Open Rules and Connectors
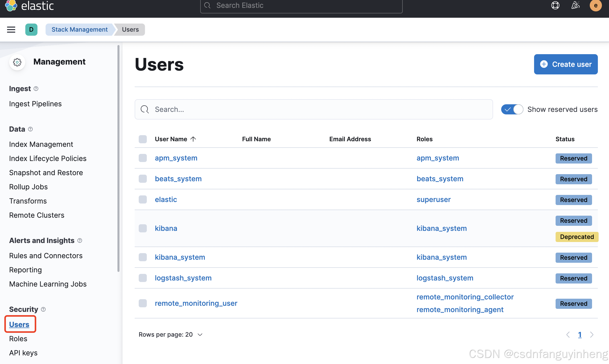The width and height of the screenshot is (609, 364). tap(46, 256)
